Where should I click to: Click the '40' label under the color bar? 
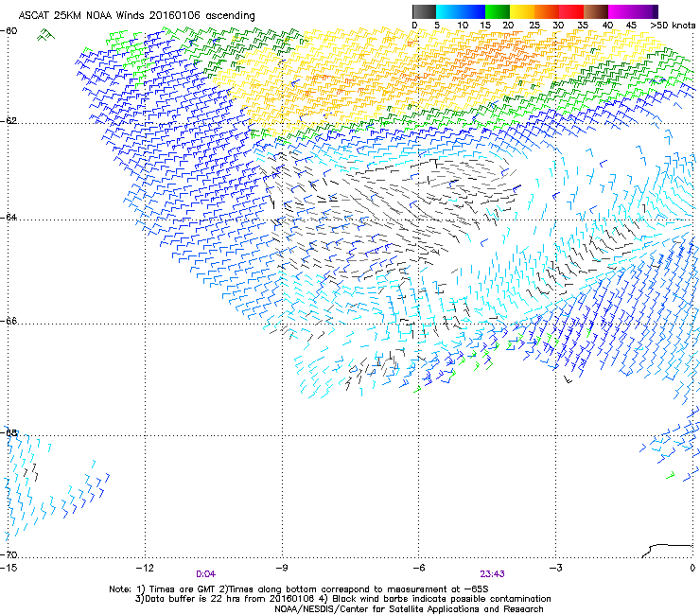click(607, 26)
